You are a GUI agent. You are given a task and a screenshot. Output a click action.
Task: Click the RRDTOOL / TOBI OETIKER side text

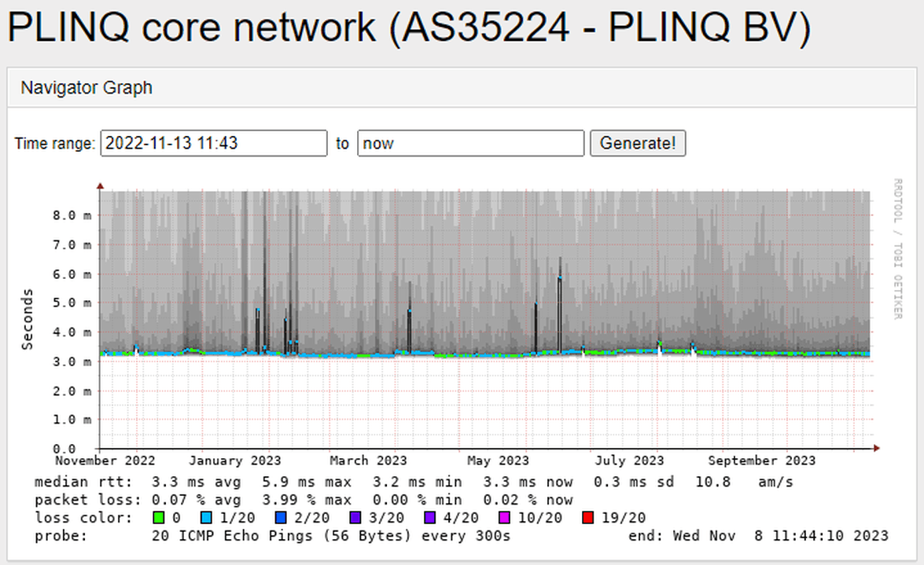pyautogui.click(x=897, y=249)
